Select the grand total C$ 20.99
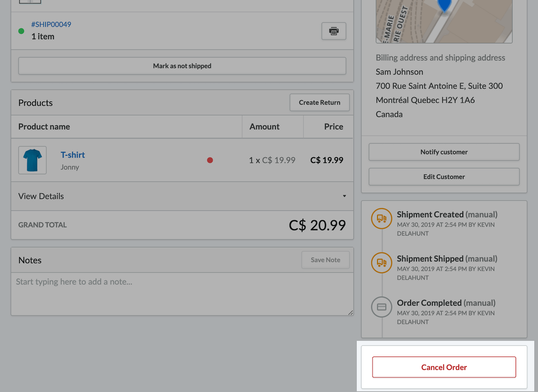Image resolution: width=538 pixels, height=392 pixels. click(317, 225)
